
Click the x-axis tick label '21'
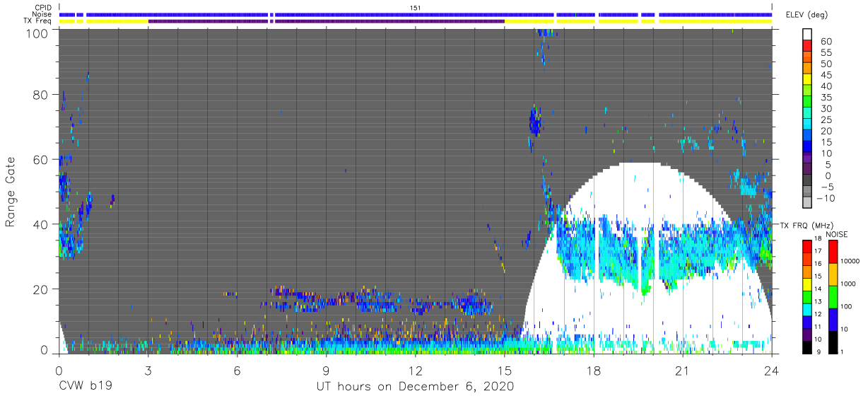682,371
